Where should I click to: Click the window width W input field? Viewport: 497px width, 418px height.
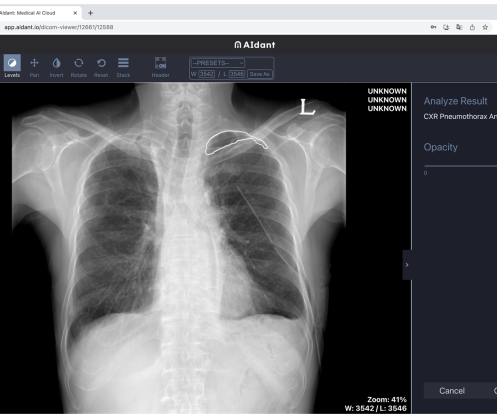coord(207,74)
